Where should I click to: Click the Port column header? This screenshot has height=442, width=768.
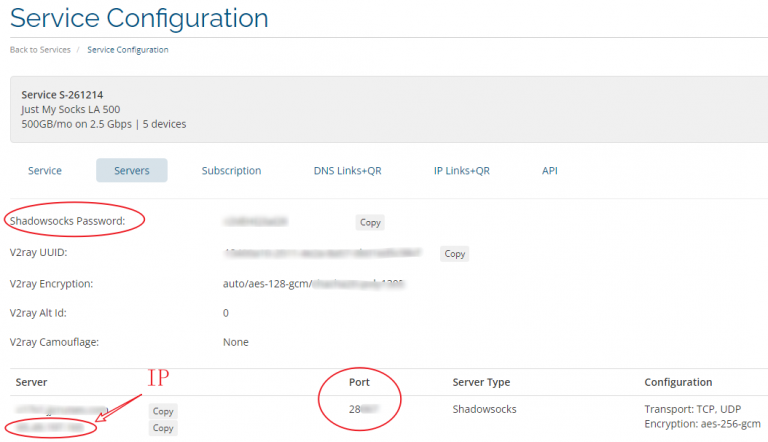point(359,382)
